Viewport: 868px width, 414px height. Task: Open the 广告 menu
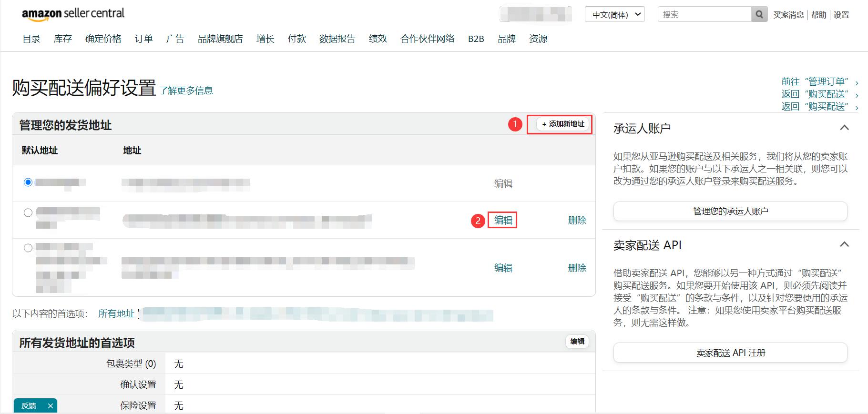175,39
